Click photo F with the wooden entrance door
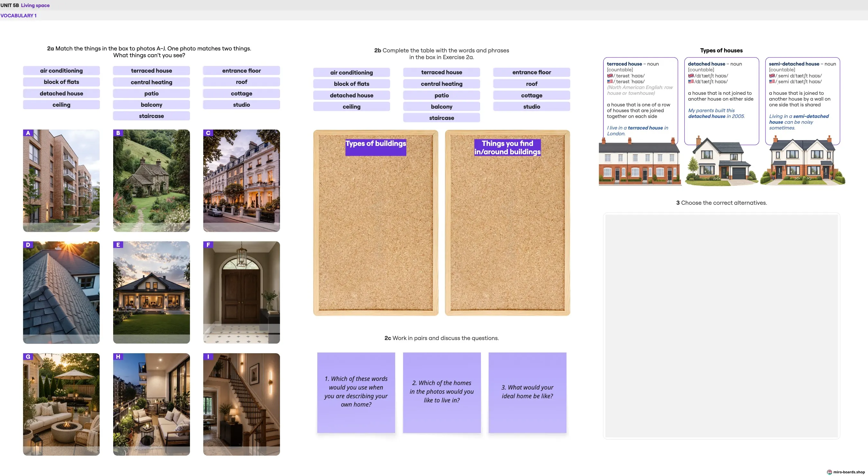This screenshot has width=868, height=476. point(241,292)
